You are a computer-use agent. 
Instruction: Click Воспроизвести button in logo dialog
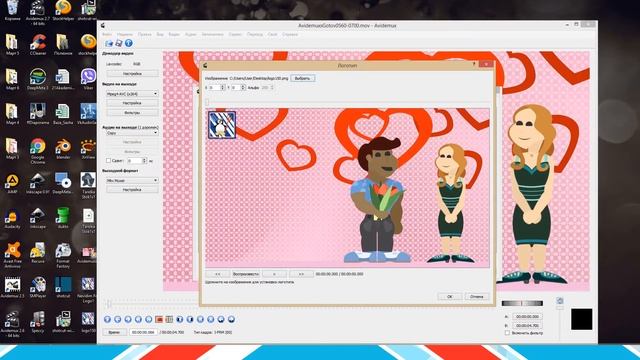[x=246, y=274]
